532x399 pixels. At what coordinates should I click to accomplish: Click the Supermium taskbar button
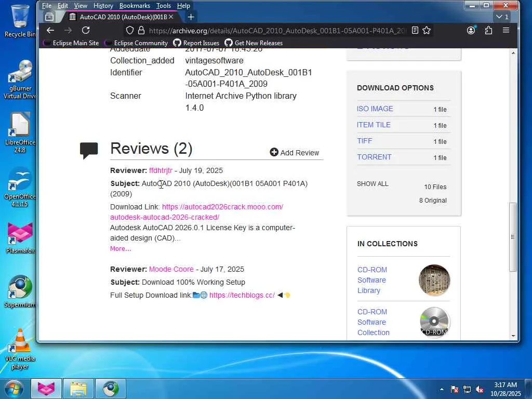click(x=111, y=389)
